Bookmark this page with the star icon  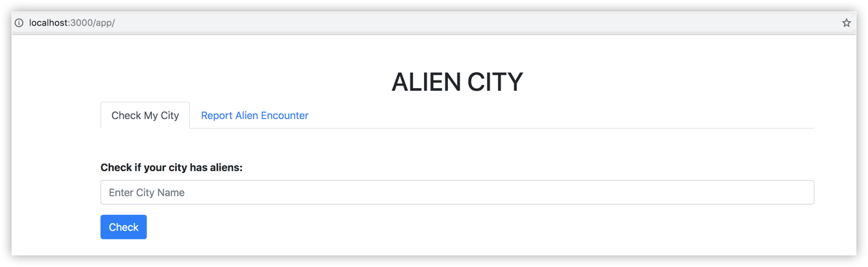coord(846,23)
